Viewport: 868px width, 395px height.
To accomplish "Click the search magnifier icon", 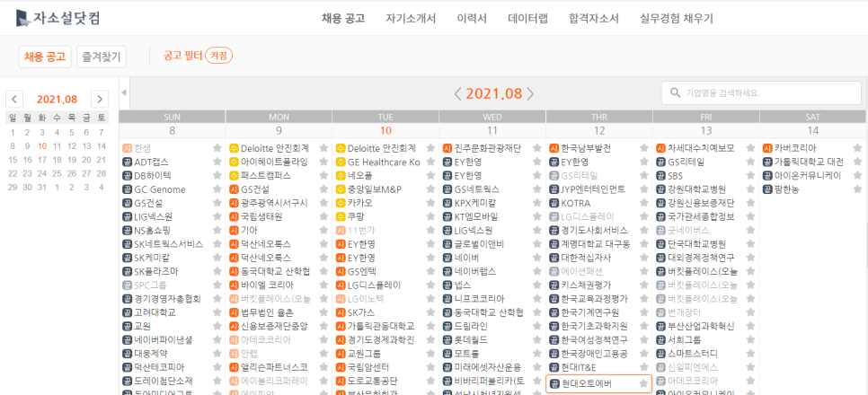I will 675,93.
